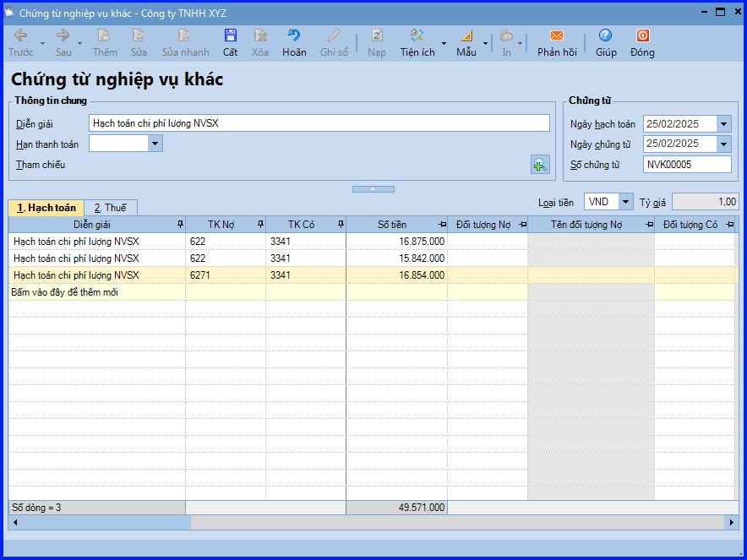The width and height of the screenshot is (747, 560).
Task: Open Giúp help icon
Action: click(x=606, y=35)
